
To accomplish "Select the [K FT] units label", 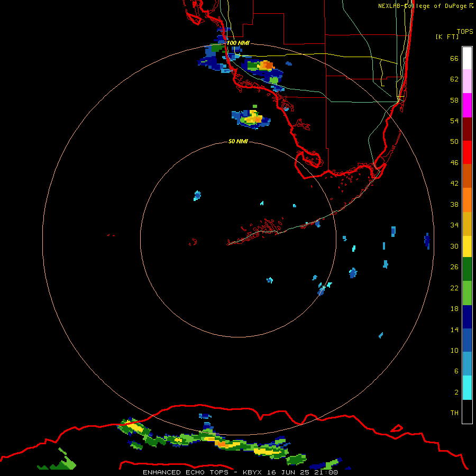I will (447, 36).
